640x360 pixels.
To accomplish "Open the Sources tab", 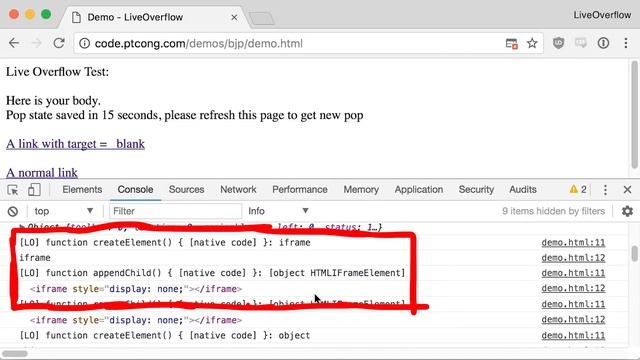I will pos(187,190).
